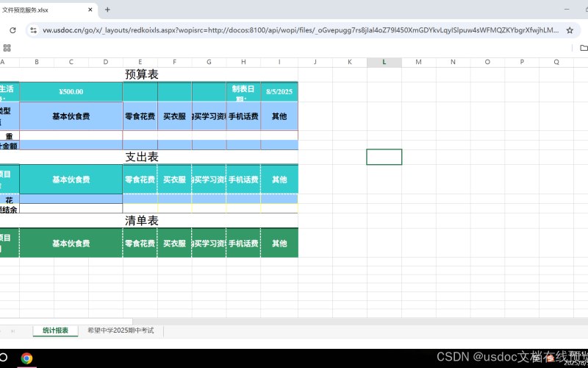Image resolution: width=588 pixels, height=368 pixels.
Task: Click the 清单表 title text
Action: pos(141,221)
